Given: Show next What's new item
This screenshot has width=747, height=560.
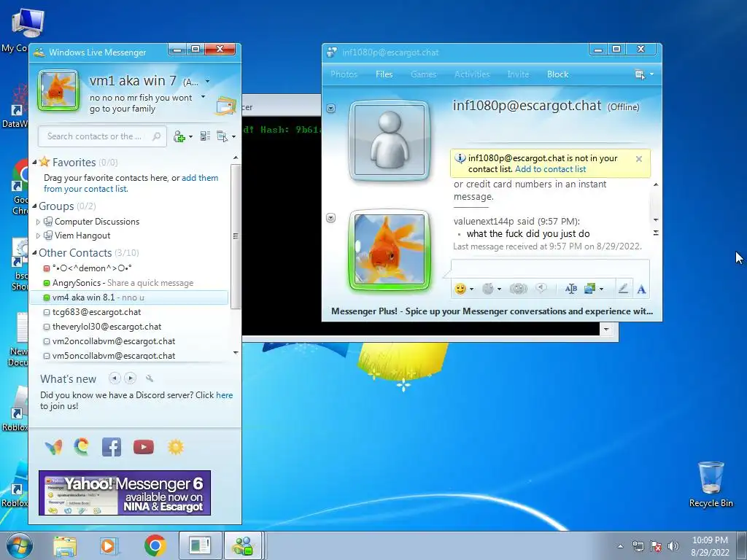Looking at the screenshot, I should (130, 378).
